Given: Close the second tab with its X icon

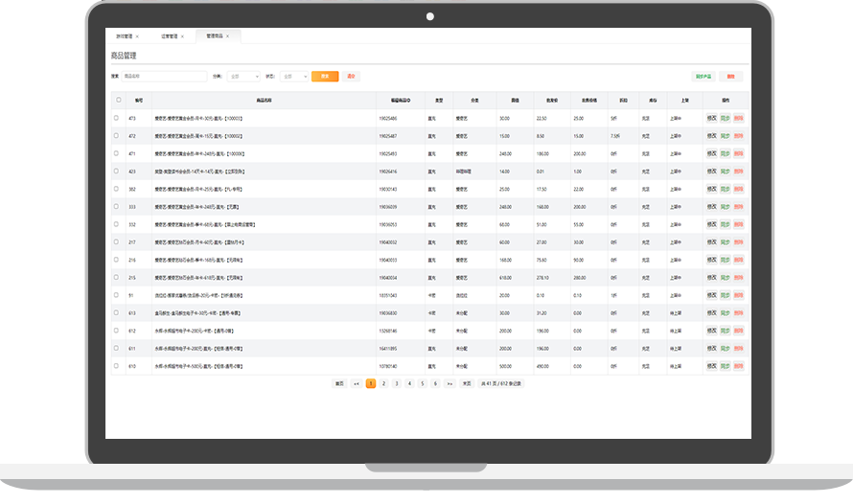Looking at the screenshot, I should (182, 36).
